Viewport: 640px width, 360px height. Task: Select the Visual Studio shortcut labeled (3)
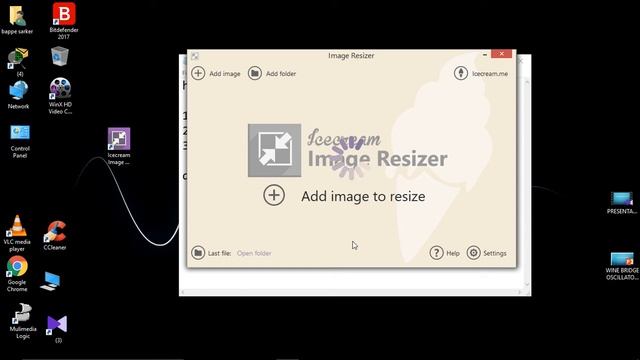click(57, 329)
